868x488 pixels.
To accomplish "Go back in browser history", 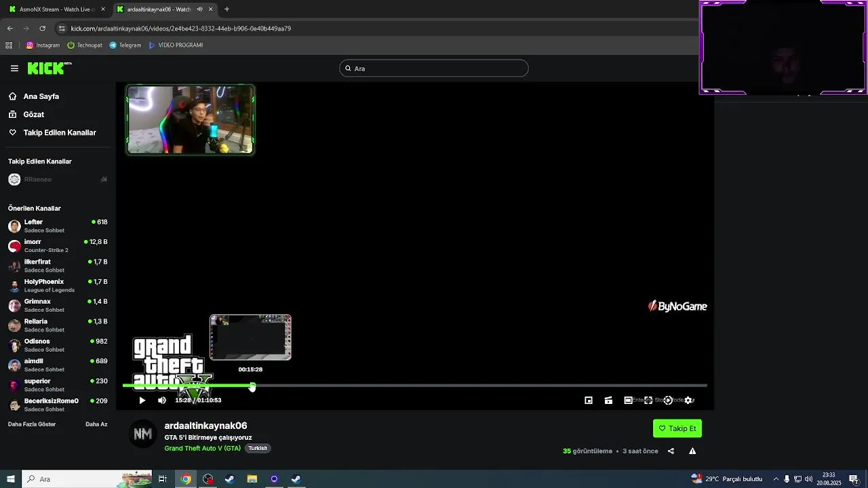I will pyautogui.click(x=9, y=28).
